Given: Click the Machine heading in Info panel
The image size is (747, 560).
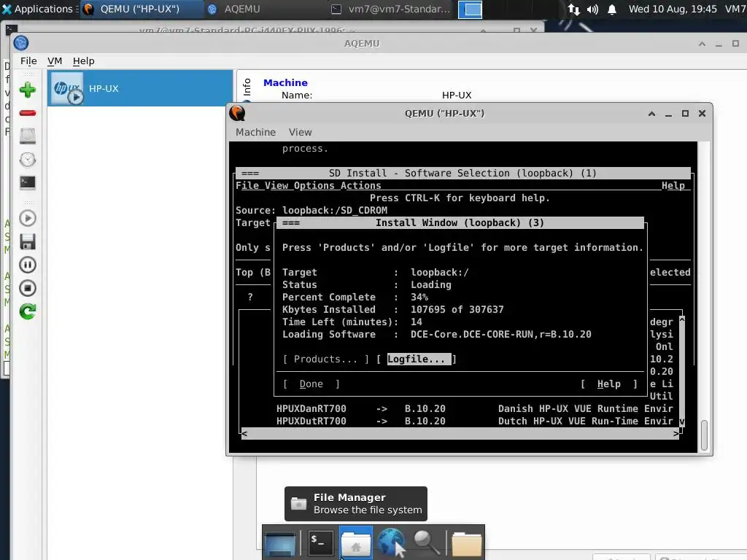Looking at the screenshot, I should tap(285, 82).
